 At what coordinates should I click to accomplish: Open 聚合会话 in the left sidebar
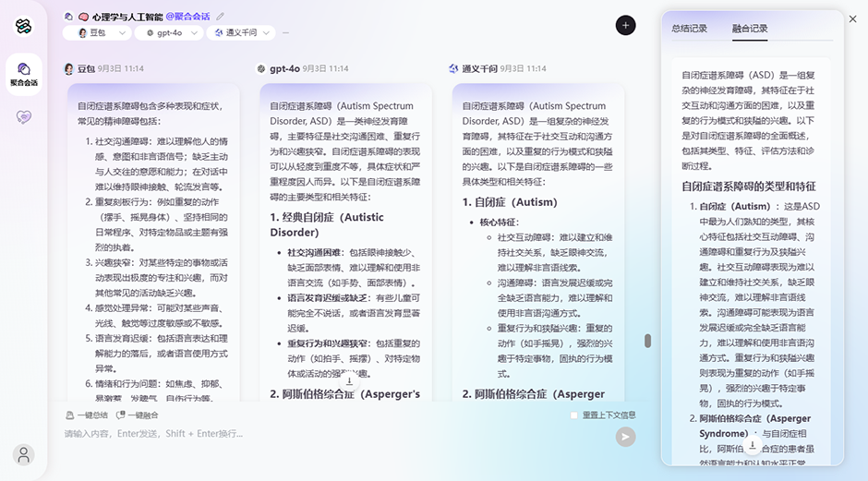pos(24,74)
